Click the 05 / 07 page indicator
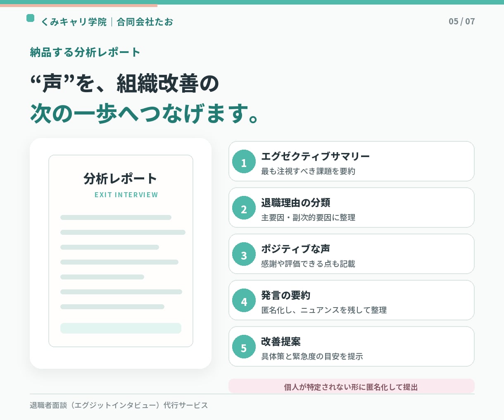 (x=462, y=21)
